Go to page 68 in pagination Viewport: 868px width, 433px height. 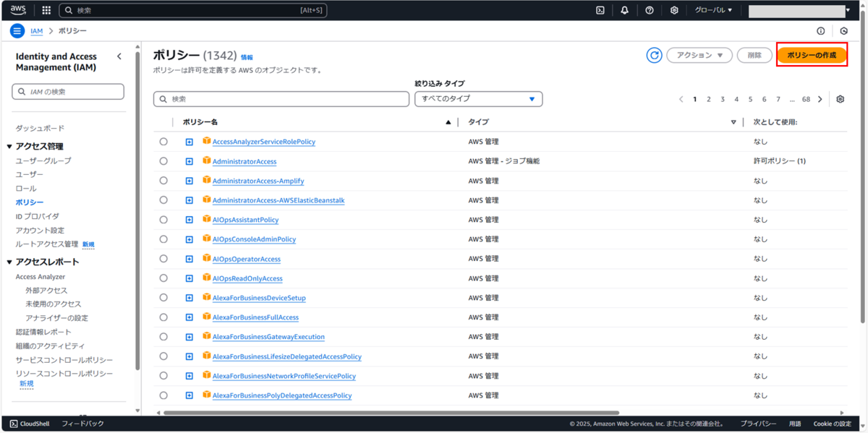(806, 99)
